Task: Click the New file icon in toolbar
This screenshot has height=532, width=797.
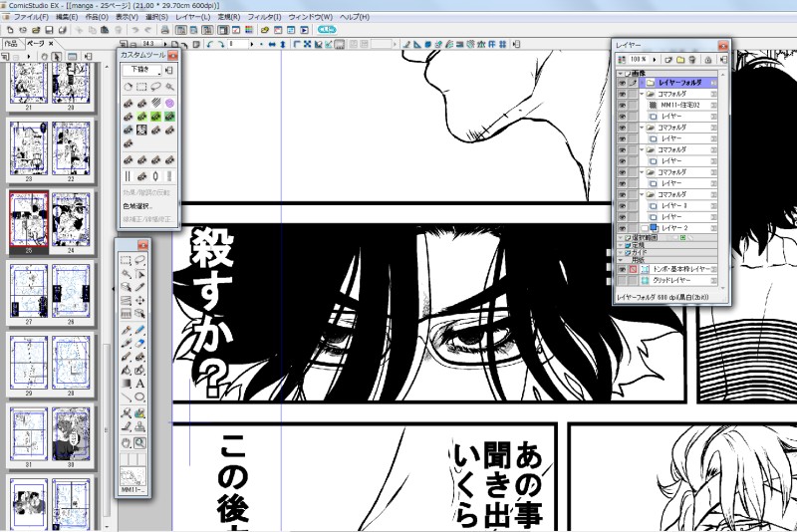Action: [10, 30]
